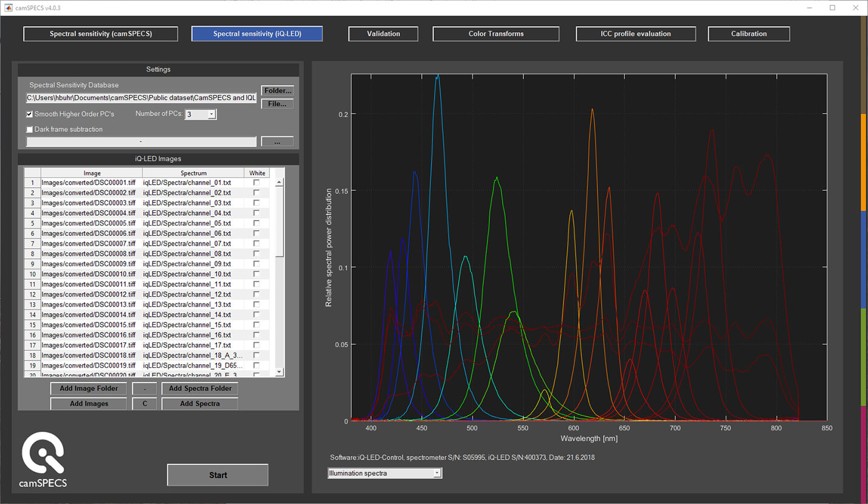Image resolution: width=868 pixels, height=504 pixels.
Task: Select row number 6 in image table
Action: pyautogui.click(x=32, y=233)
